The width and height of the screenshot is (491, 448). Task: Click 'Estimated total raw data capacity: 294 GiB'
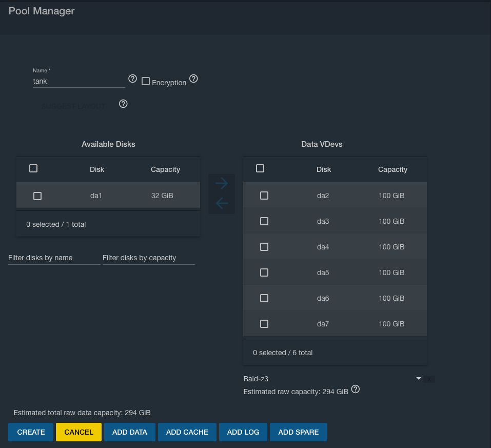click(82, 413)
